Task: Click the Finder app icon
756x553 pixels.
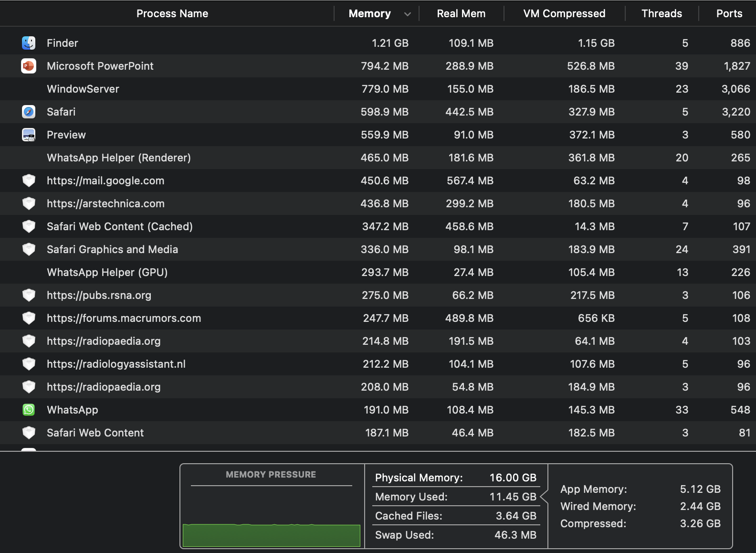Action: click(x=29, y=43)
